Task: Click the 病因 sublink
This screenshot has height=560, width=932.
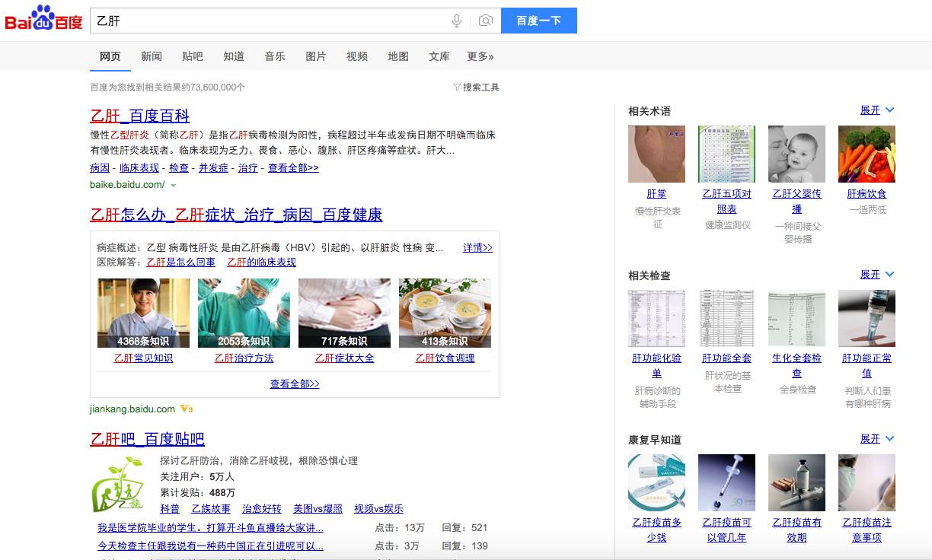Action: pyautogui.click(x=100, y=168)
